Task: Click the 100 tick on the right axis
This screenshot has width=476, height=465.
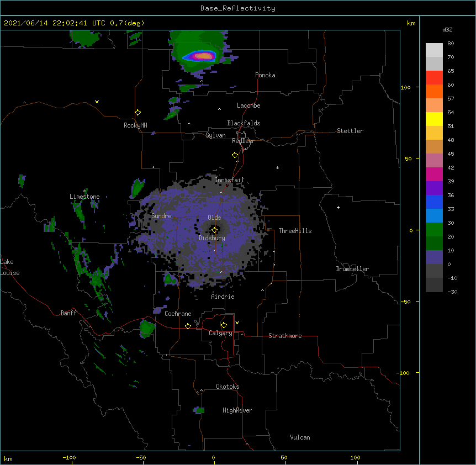Action: (x=405, y=87)
